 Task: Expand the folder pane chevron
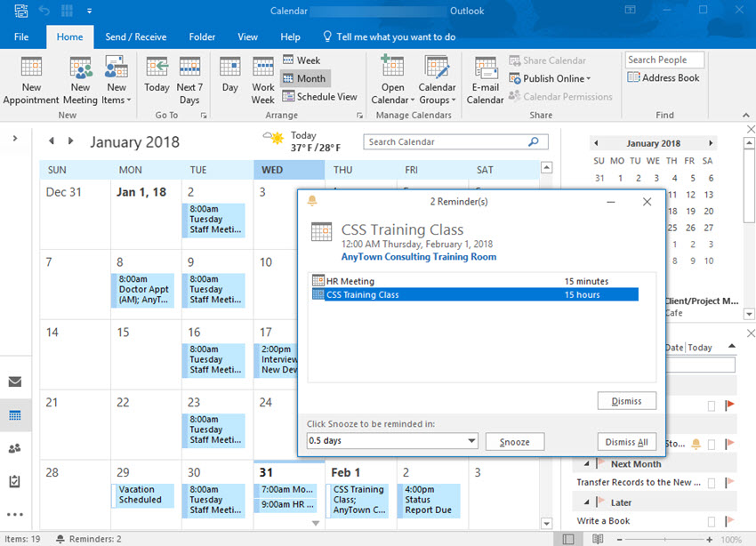click(15, 139)
